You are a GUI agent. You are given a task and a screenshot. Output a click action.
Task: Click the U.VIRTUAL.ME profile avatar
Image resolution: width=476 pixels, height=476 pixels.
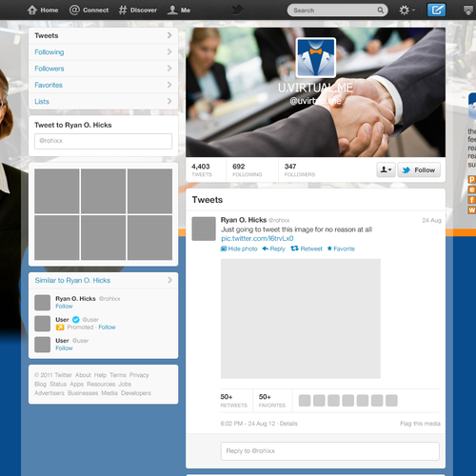(x=316, y=58)
